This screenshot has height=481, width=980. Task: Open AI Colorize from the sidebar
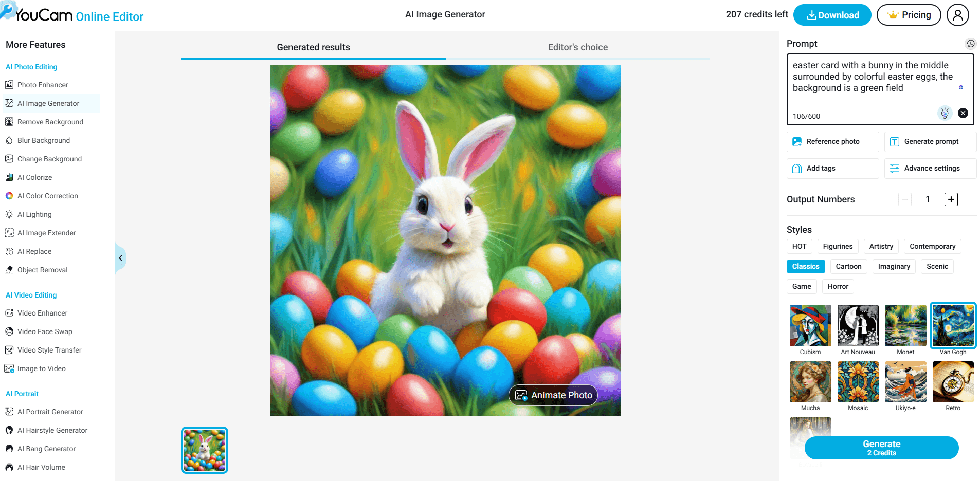click(x=34, y=177)
